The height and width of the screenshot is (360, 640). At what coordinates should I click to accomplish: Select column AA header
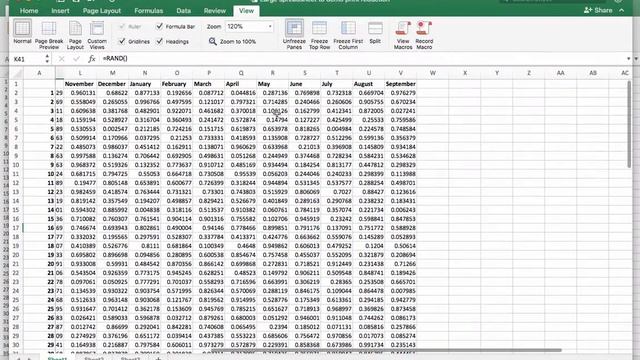click(x=561, y=73)
